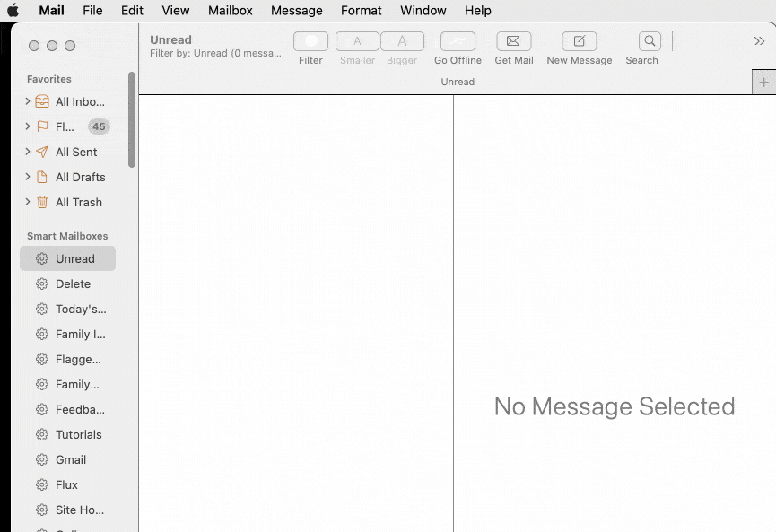Open the File menu
Screen dimensions: 776x532
(x=92, y=11)
